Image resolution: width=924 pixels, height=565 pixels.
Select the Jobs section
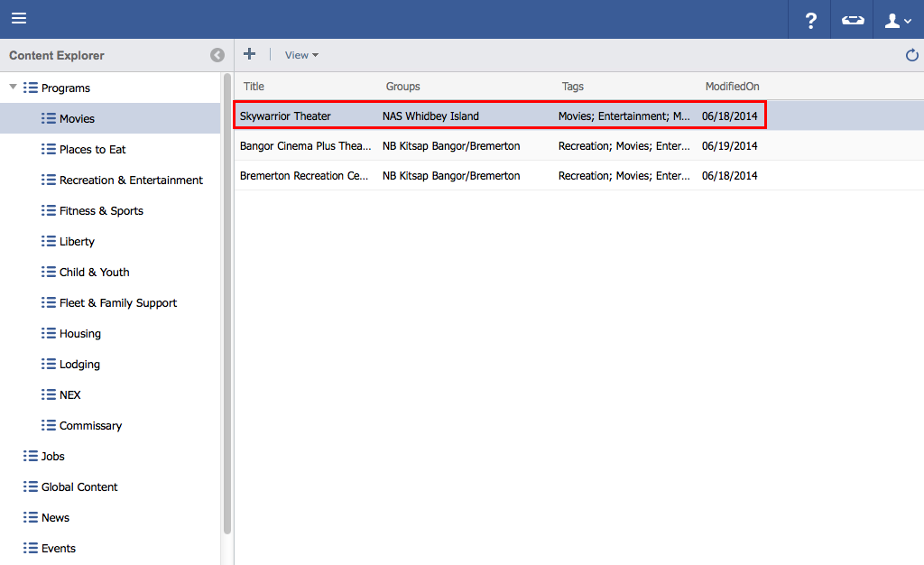[x=52, y=456]
